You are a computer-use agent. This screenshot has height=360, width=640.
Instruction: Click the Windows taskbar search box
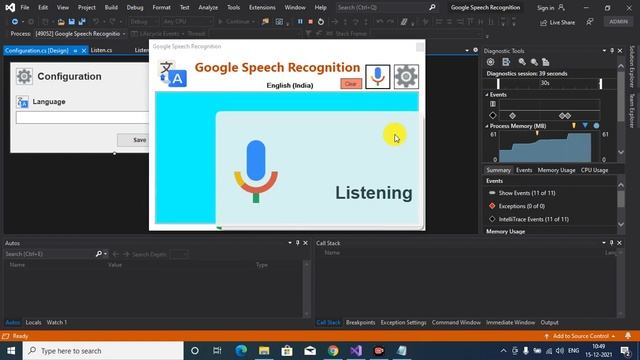[103, 351]
